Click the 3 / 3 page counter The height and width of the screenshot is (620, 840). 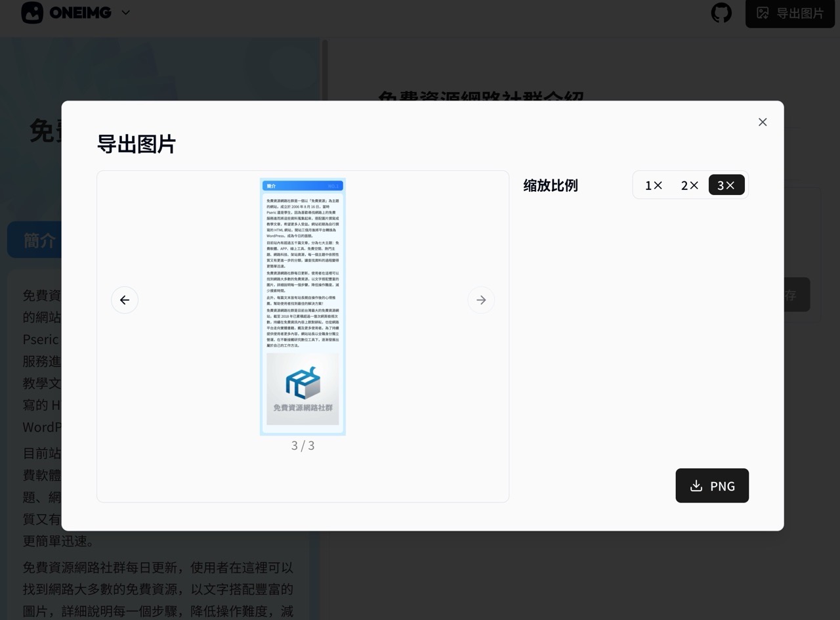(303, 445)
